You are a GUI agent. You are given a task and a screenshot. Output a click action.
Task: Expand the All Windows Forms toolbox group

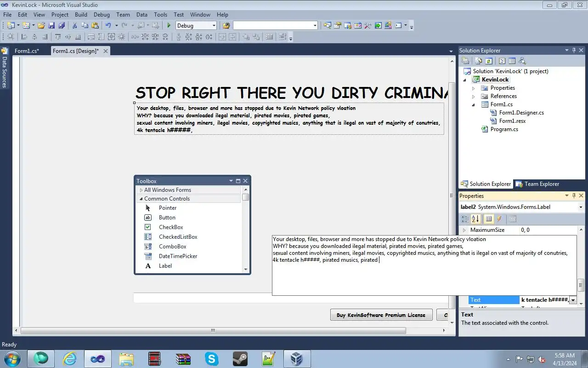(x=141, y=190)
